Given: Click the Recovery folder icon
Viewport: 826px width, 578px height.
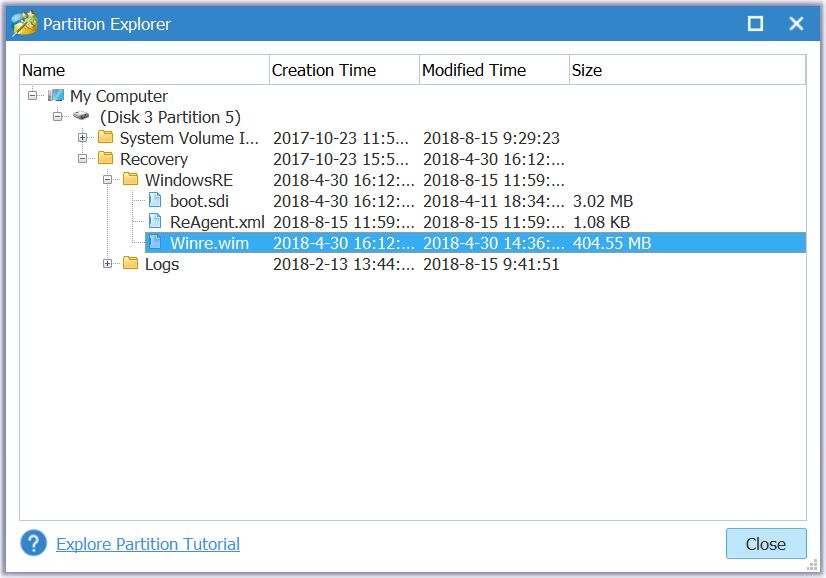Looking at the screenshot, I should point(105,158).
